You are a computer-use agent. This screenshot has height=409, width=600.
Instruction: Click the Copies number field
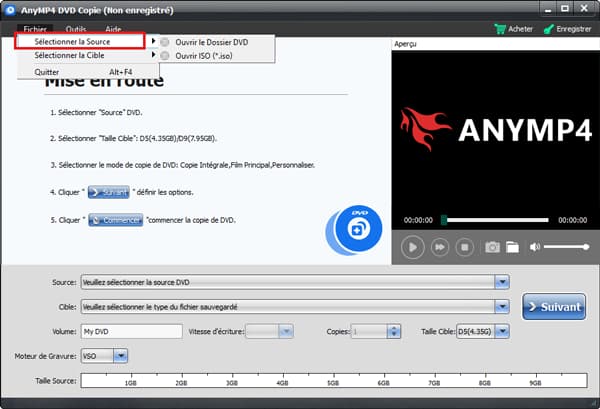[x=369, y=331]
